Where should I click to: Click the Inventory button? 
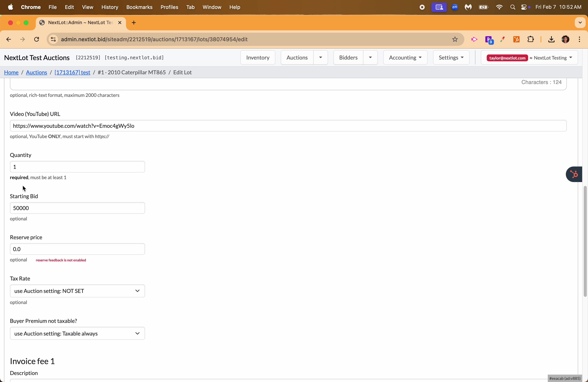(258, 58)
